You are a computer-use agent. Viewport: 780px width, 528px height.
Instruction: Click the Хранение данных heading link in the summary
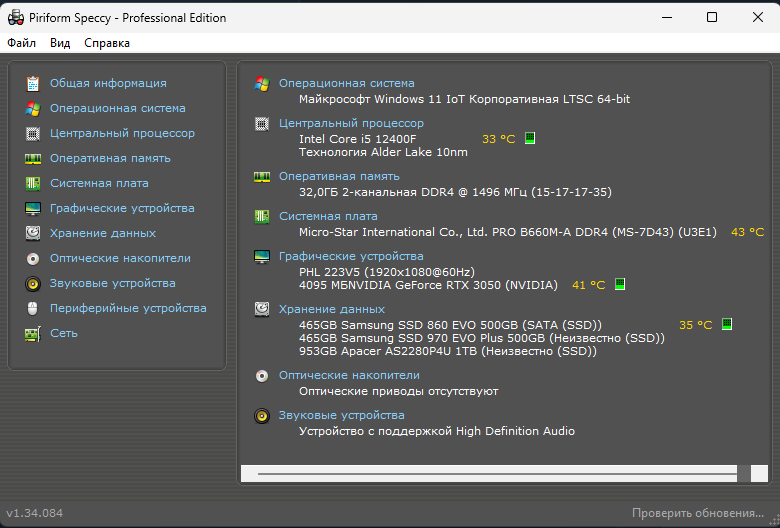tap(332, 309)
